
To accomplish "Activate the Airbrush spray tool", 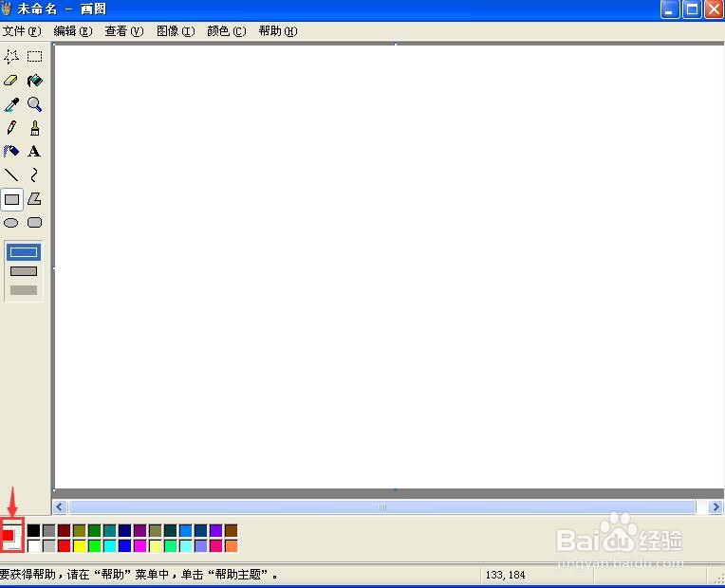I will (11, 152).
